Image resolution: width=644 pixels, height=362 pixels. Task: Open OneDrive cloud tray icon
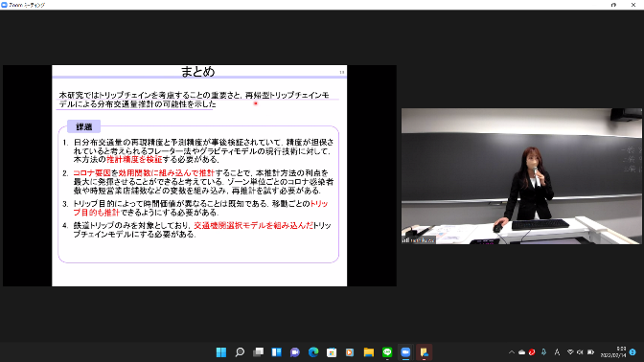521,352
